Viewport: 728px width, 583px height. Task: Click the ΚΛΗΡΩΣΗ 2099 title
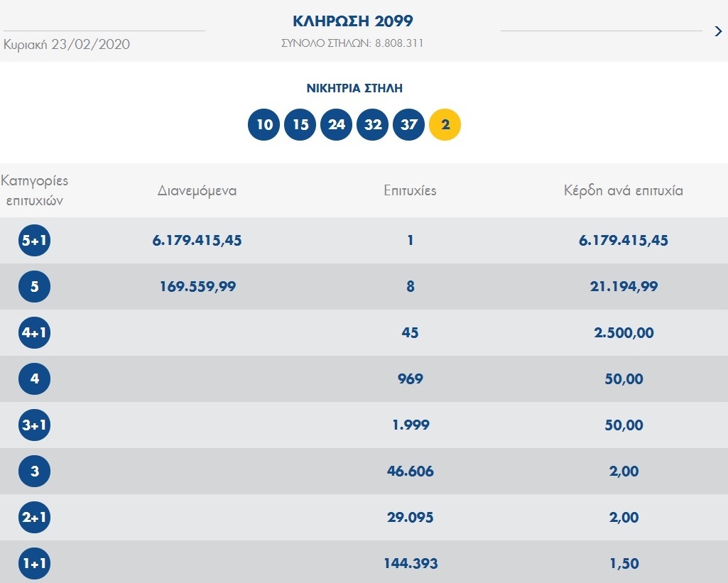tap(352, 21)
